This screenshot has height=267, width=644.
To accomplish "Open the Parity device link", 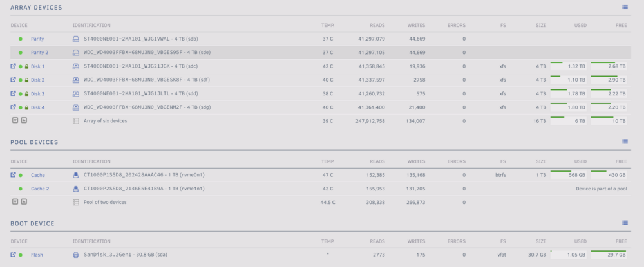I will [x=37, y=39].
